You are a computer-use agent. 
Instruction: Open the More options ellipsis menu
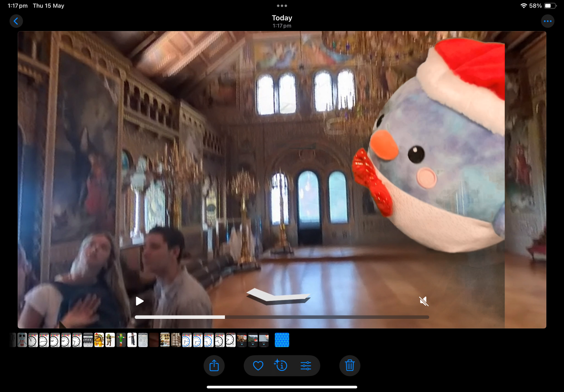[548, 21]
